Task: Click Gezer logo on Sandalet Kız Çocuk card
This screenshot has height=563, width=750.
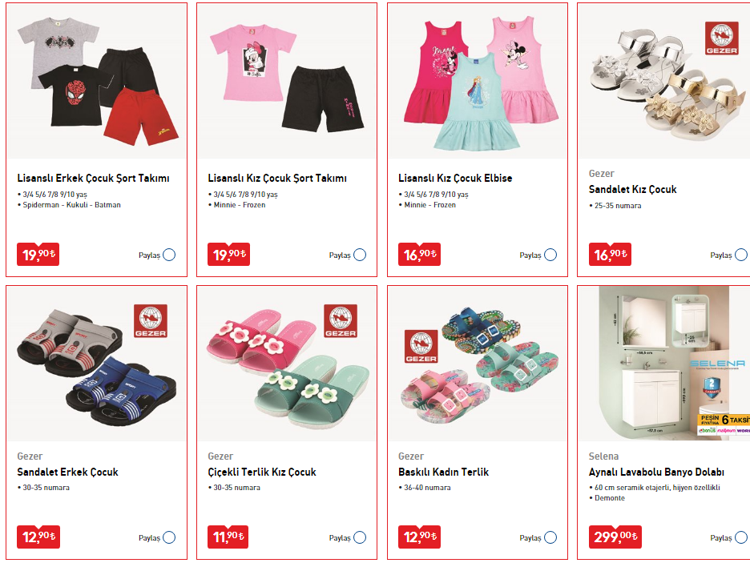Action: tap(722, 38)
